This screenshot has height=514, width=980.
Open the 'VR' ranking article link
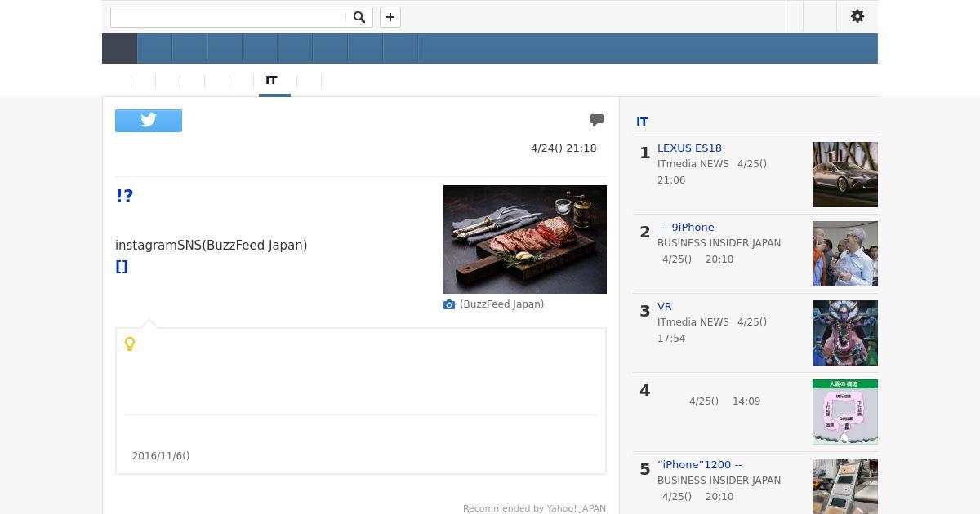(x=665, y=307)
